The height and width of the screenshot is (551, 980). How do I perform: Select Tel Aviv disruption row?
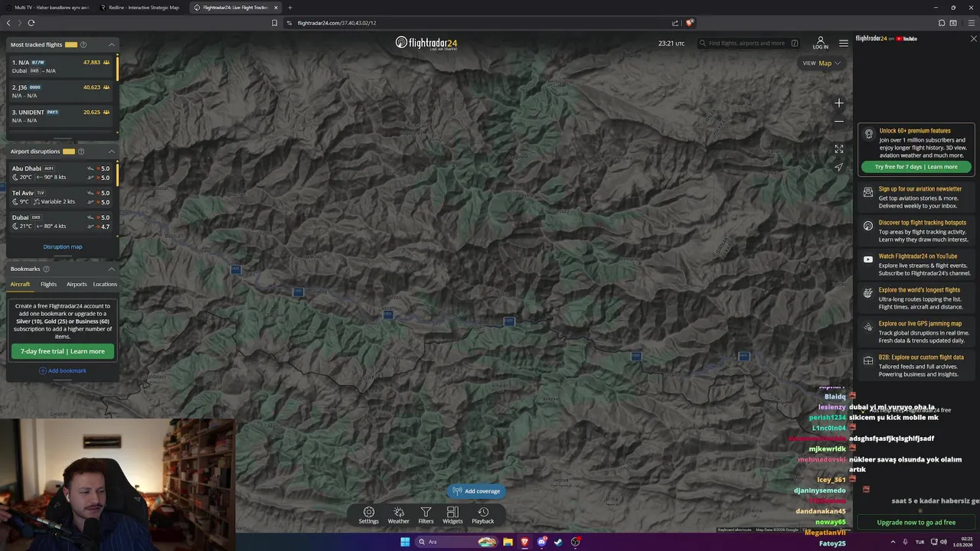tap(60, 197)
